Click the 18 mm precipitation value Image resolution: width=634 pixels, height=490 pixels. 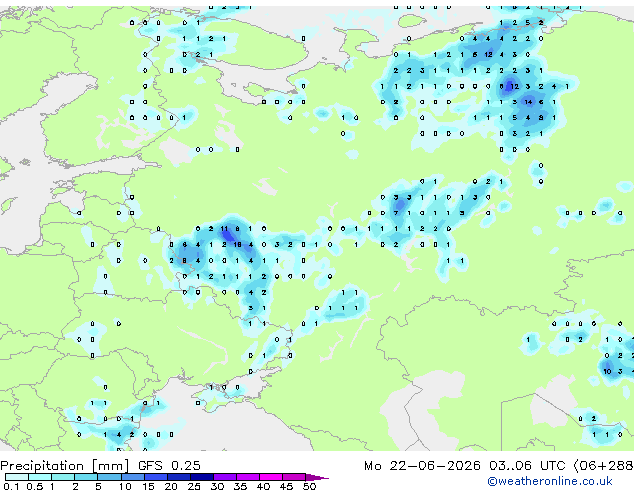[x=237, y=245]
